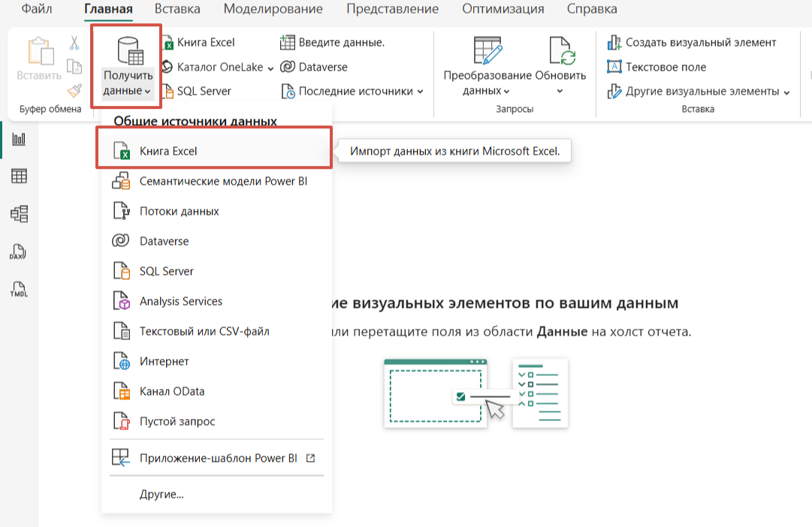Select SQL Server in the dropdown menu
Image resolution: width=812 pixels, height=527 pixels.
(x=216, y=271)
